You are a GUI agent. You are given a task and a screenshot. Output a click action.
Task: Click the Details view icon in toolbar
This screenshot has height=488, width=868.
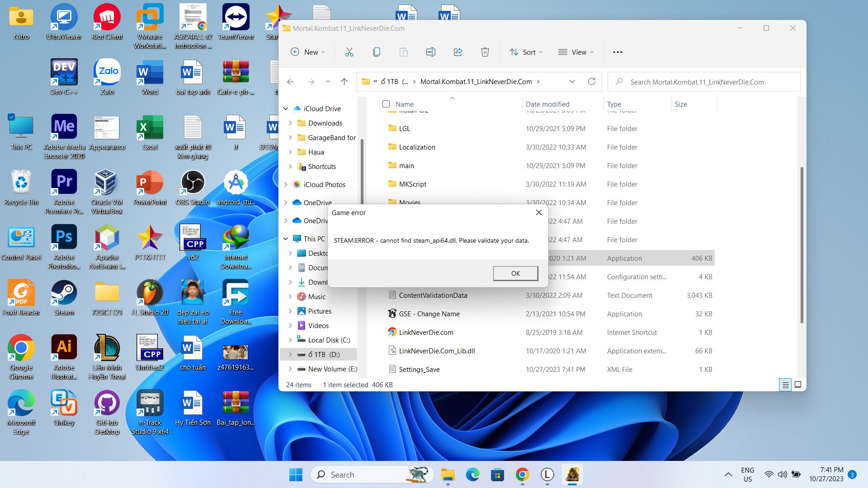pyautogui.click(x=785, y=385)
